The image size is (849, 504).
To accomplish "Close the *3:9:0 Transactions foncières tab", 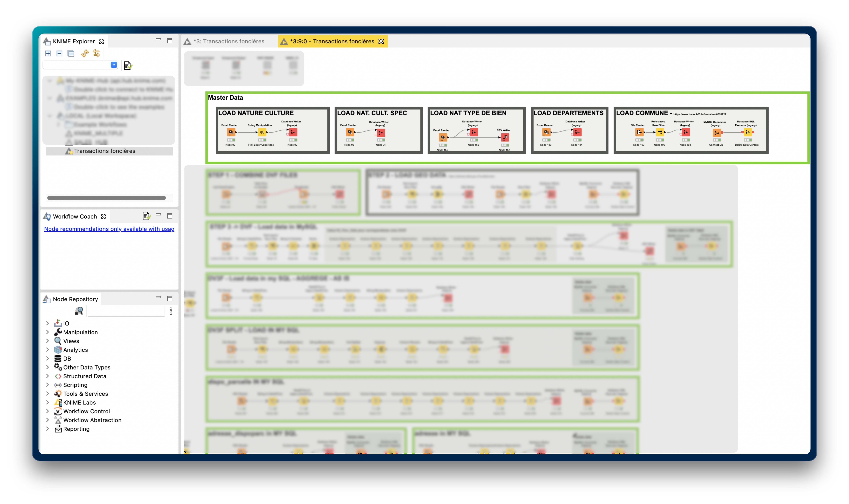I will point(381,41).
